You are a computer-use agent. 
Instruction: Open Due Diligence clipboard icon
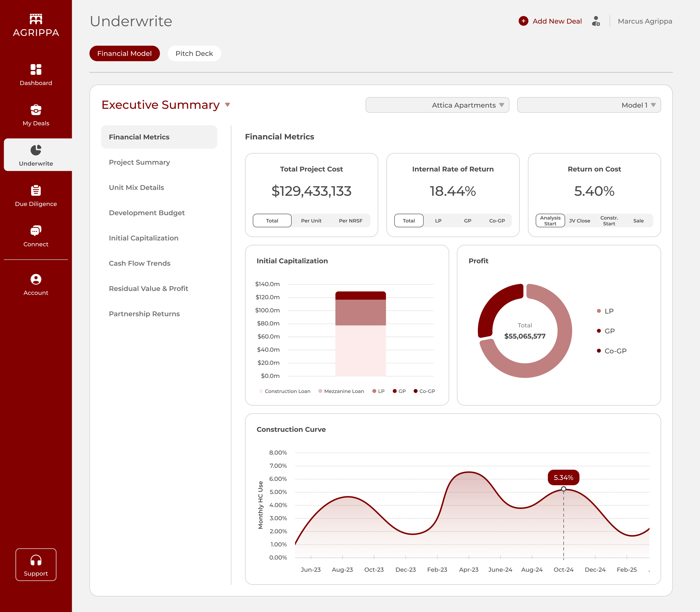coord(36,190)
